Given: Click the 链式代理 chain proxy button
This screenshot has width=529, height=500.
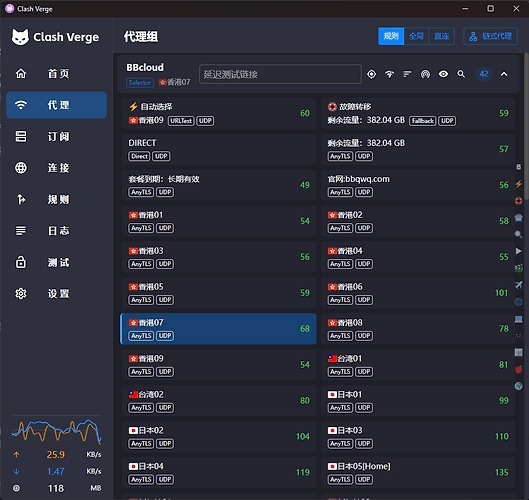Looking at the screenshot, I should point(491,36).
